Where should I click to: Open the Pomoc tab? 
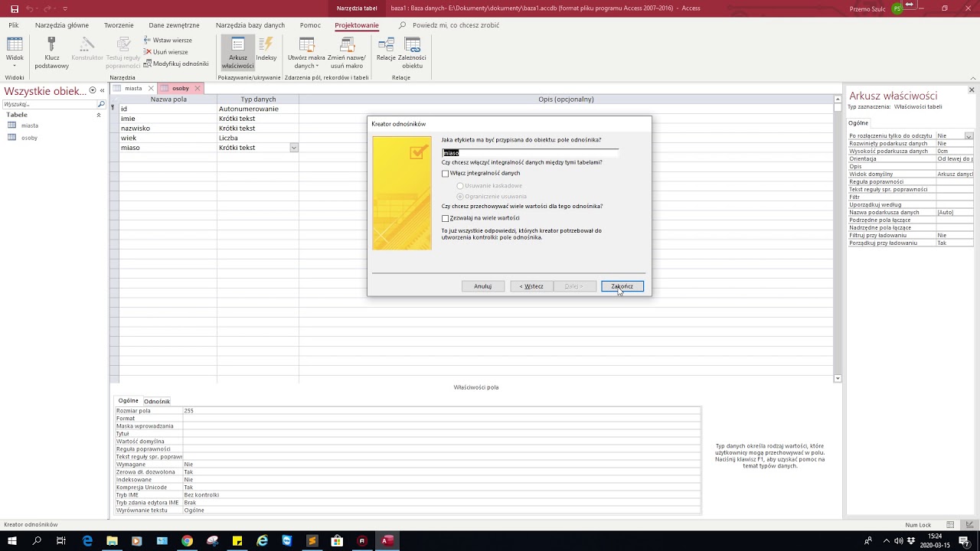(310, 25)
